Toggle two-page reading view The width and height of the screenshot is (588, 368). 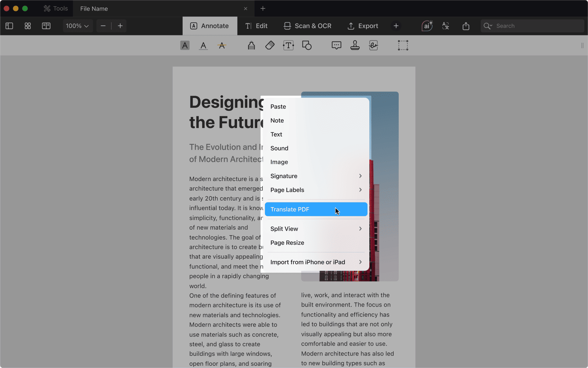(46, 26)
